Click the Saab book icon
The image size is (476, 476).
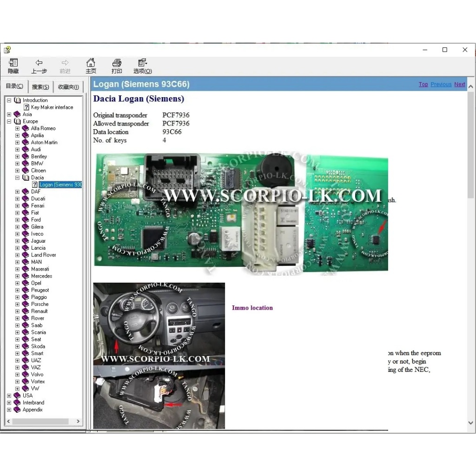(x=26, y=325)
